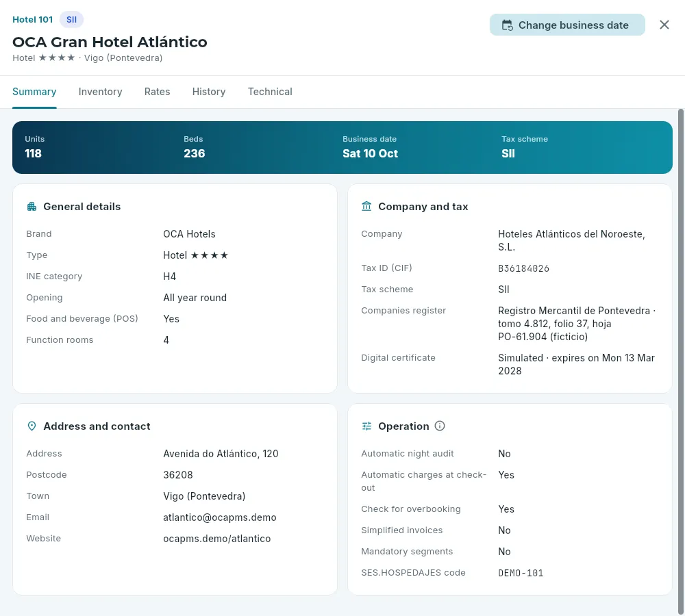Click the Hotel 101 label

pyautogui.click(x=33, y=20)
